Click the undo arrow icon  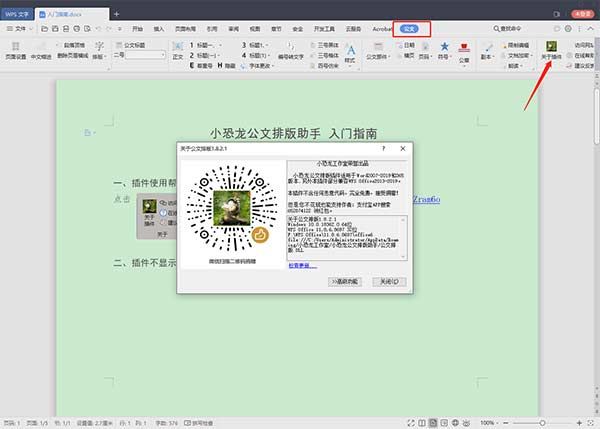(x=98, y=29)
